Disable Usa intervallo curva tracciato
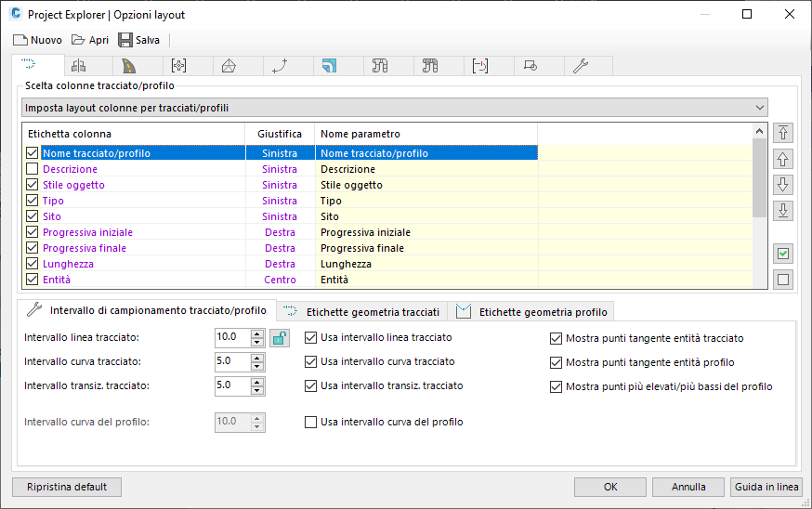Image resolution: width=812 pixels, height=509 pixels. 310,361
